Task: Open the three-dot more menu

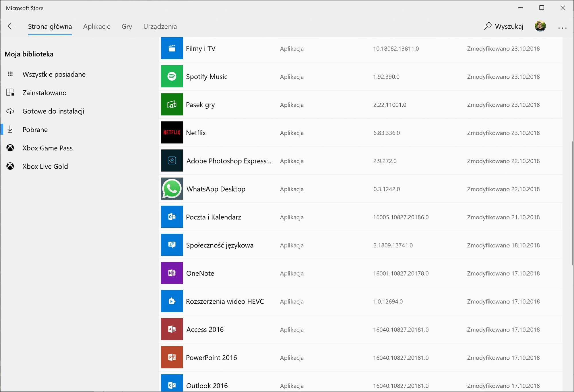Action: tap(562, 28)
